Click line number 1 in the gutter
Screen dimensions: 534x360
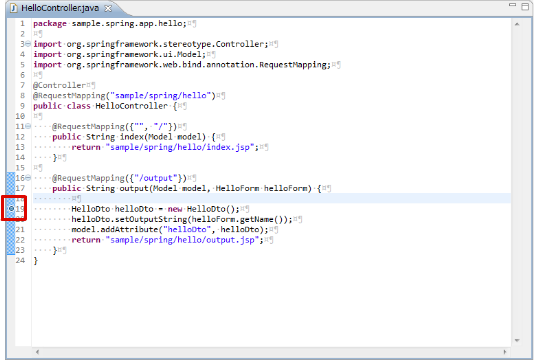click(22, 24)
